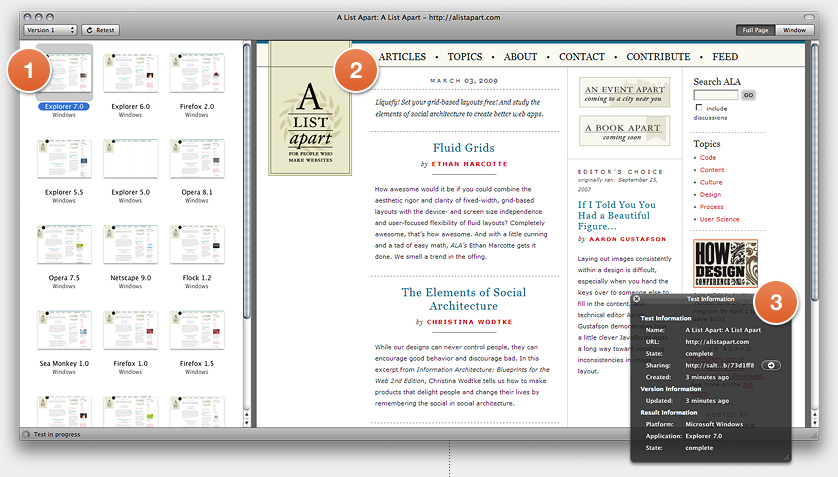The width and height of the screenshot is (838, 477).
Task: Click the sharing URL text
Action: pos(719,365)
